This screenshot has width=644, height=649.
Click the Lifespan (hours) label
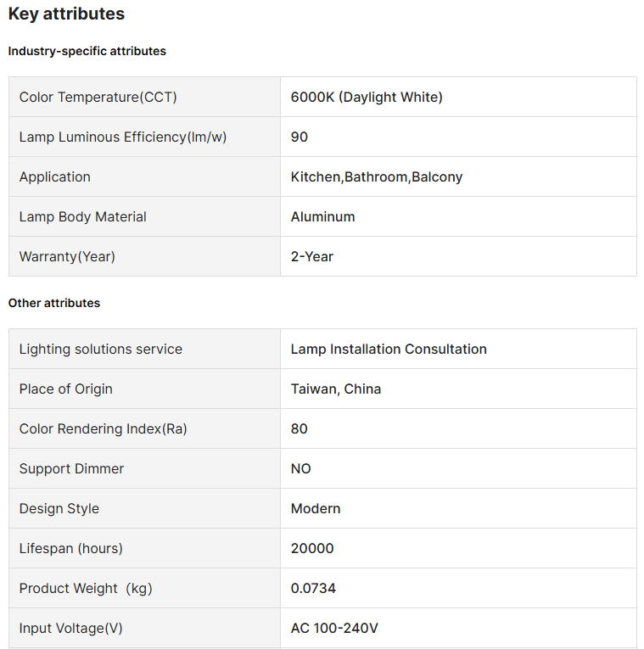71,548
